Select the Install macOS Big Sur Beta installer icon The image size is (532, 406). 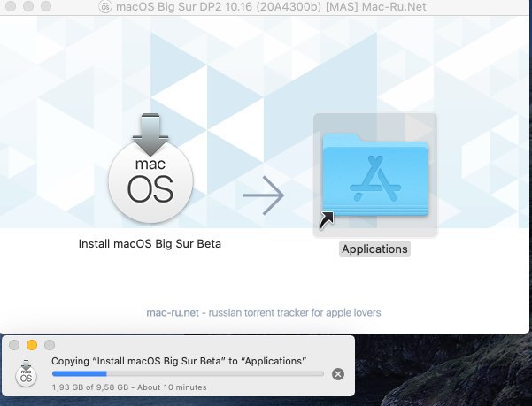150,168
